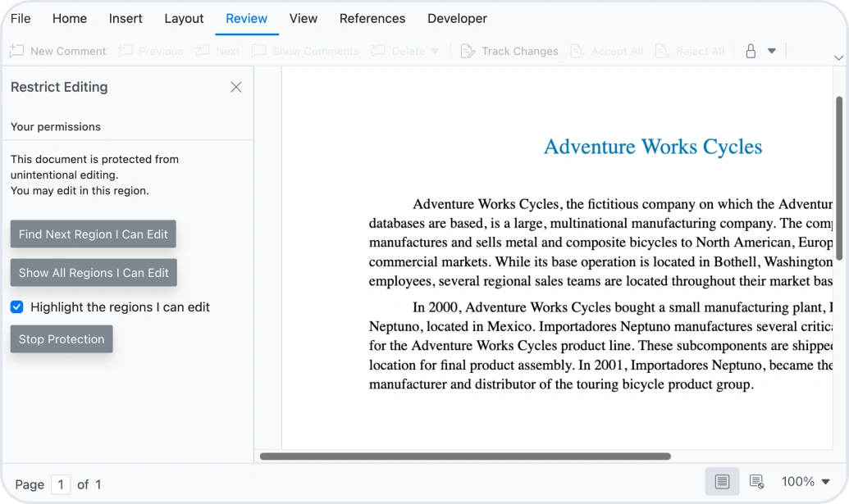This screenshot has height=504, width=849.
Task: Click the Accept All icon
Action: 577,51
